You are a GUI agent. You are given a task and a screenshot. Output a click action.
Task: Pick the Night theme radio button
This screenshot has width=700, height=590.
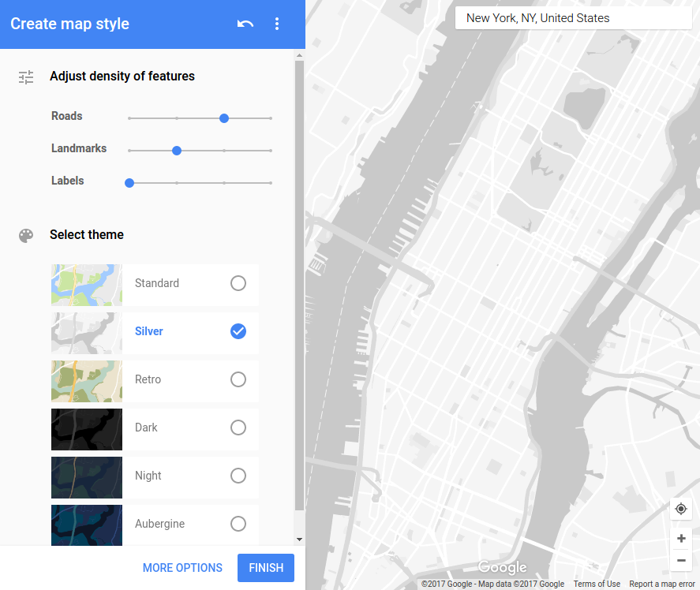tap(238, 476)
